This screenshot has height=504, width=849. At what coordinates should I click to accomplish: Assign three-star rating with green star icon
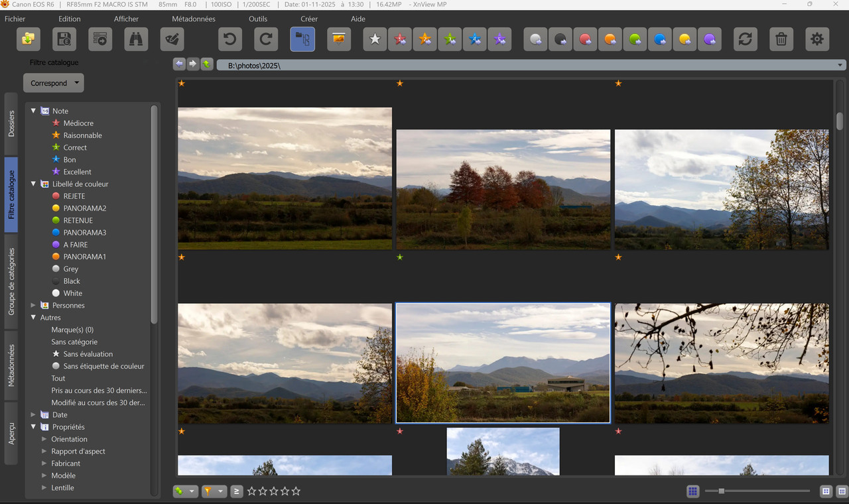pyautogui.click(x=450, y=39)
